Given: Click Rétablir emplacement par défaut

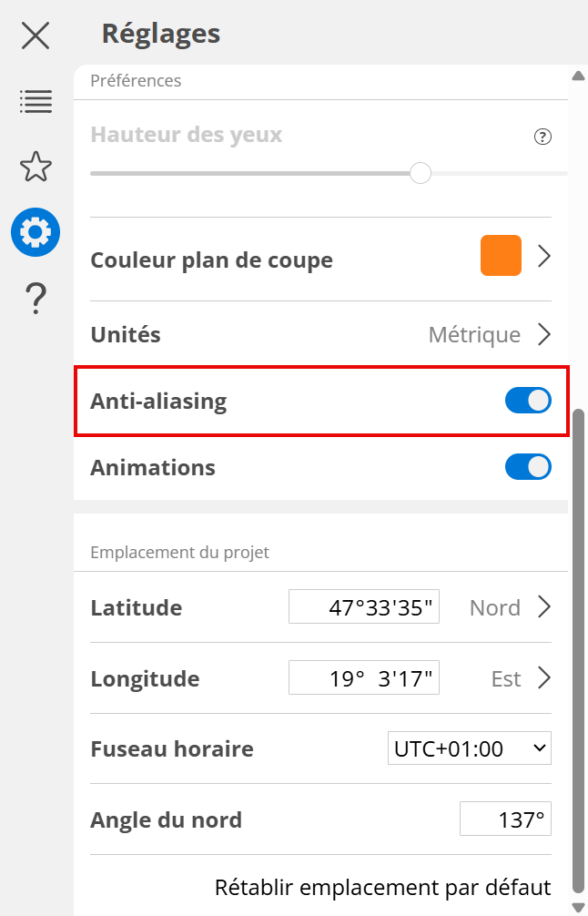Looking at the screenshot, I should point(382,887).
